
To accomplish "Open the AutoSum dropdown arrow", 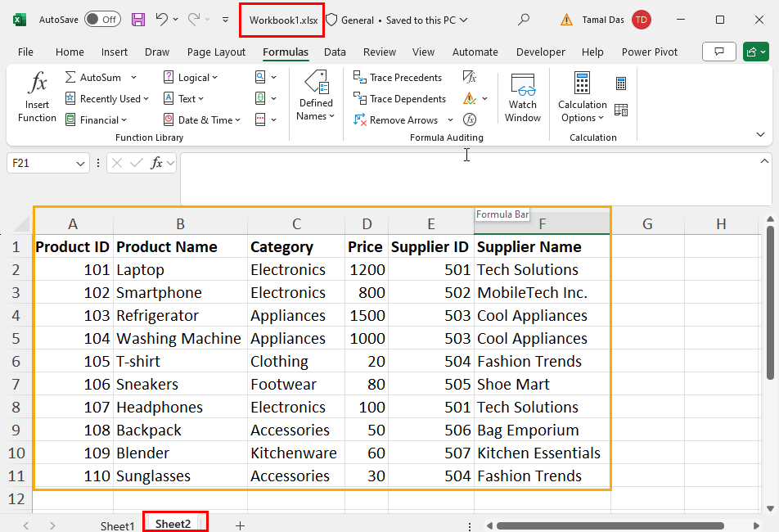I will pyautogui.click(x=133, y=78).
